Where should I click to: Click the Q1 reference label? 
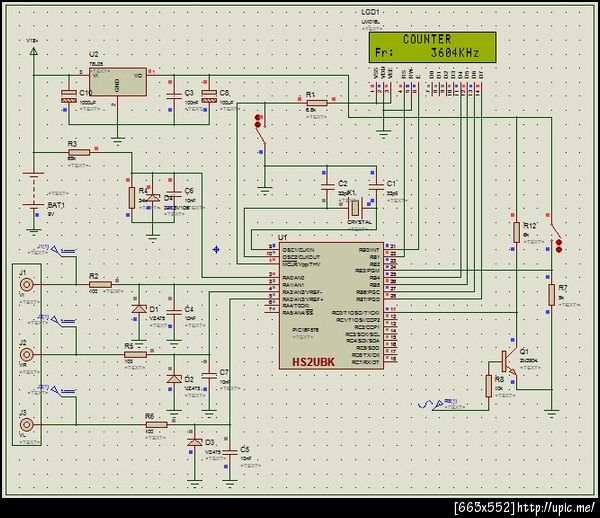click(x=524, y=352)
